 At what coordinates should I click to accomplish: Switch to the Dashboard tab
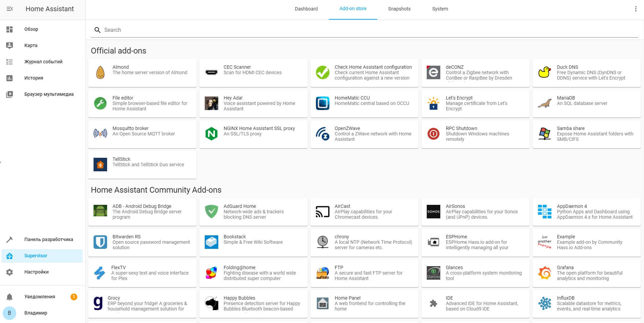point(306,9)
